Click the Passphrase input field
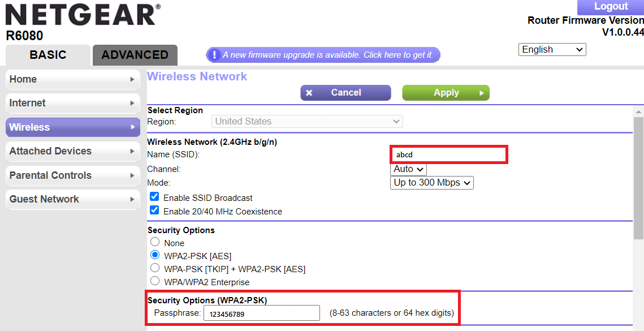The image size is (644, 331). pos(261,313)
